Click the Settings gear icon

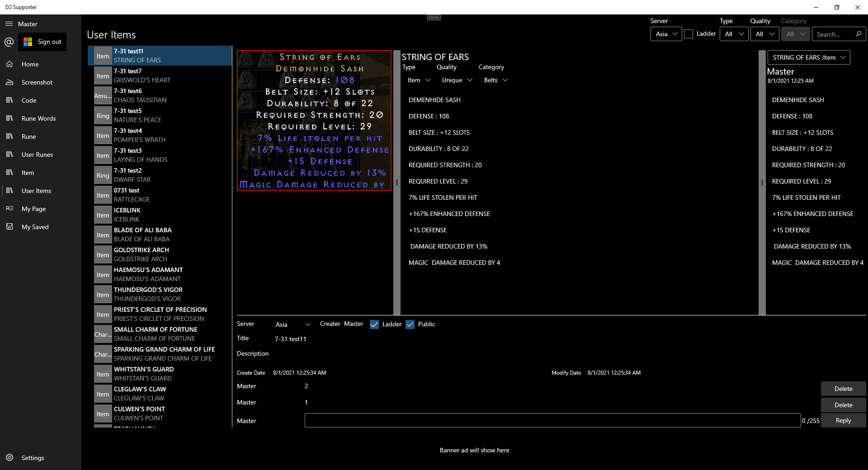click(9, 458)
